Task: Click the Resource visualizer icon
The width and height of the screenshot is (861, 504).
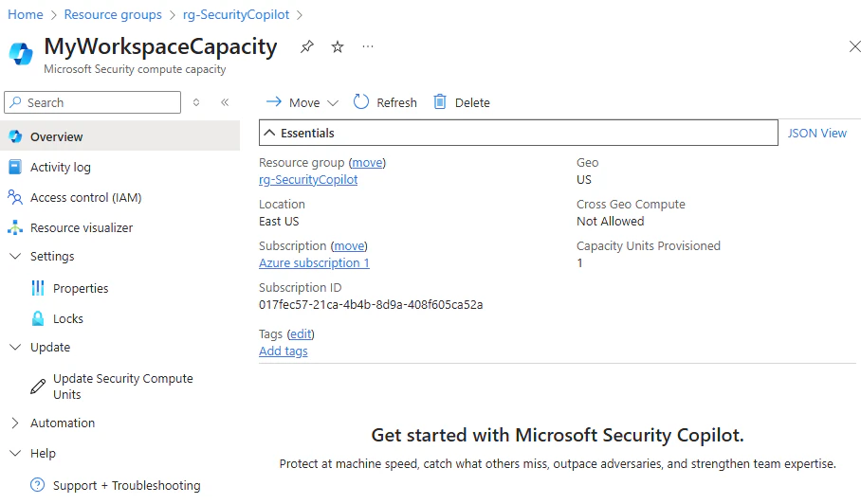Action: [x=15, y=227]
